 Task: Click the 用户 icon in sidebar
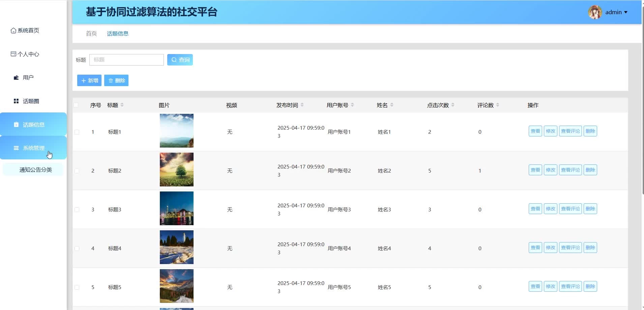pos(16,78)
